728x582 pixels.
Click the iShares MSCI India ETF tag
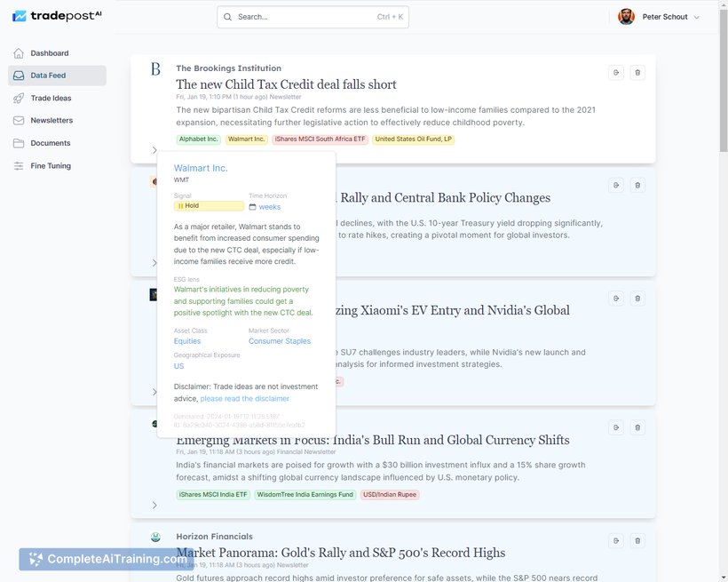tap(213, 495)
